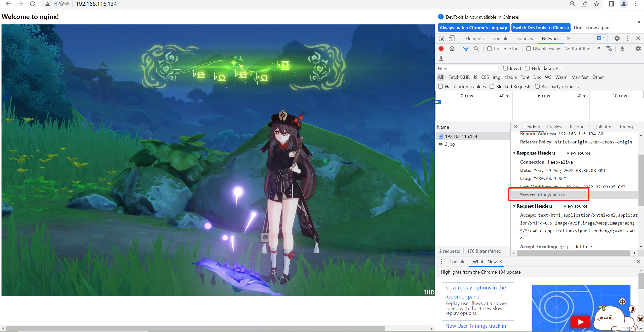Export HAR file download icon

coord(441,58)
